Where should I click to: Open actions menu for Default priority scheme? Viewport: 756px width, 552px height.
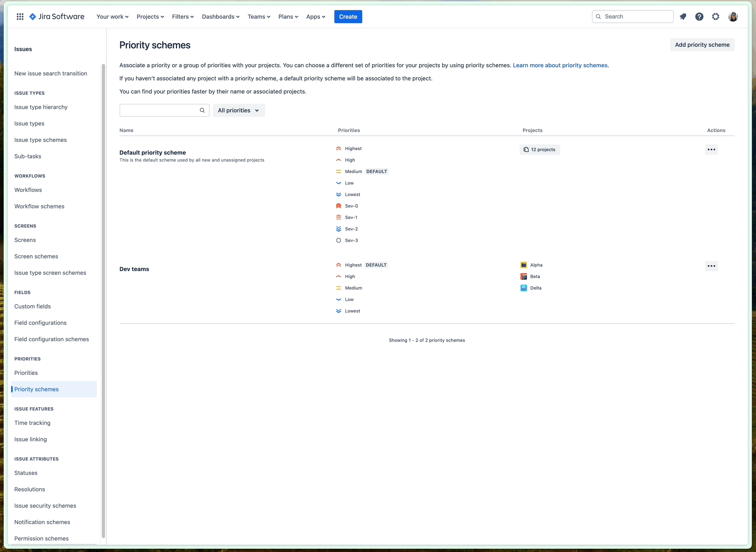tap(711, 149)
